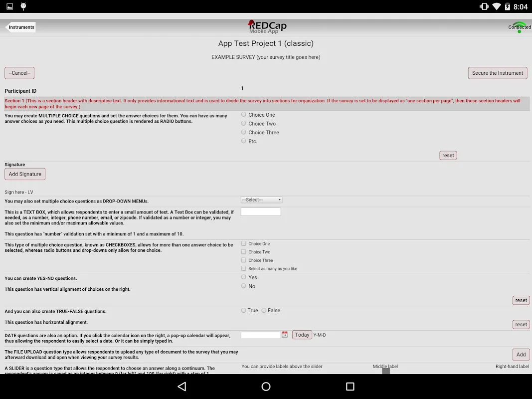Viewport: 532px width, 399px height.
Task: Check the 'Choice Three' checkbox
Action: click(x=244, y=260)
